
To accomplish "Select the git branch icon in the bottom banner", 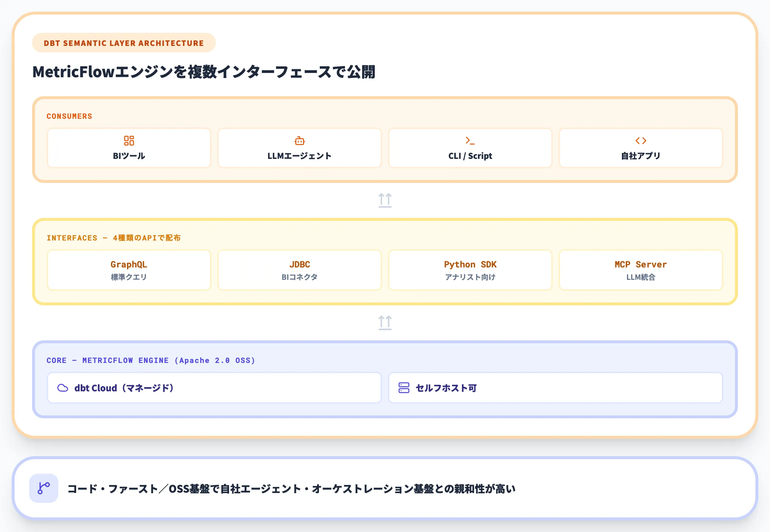I will 43,488.
